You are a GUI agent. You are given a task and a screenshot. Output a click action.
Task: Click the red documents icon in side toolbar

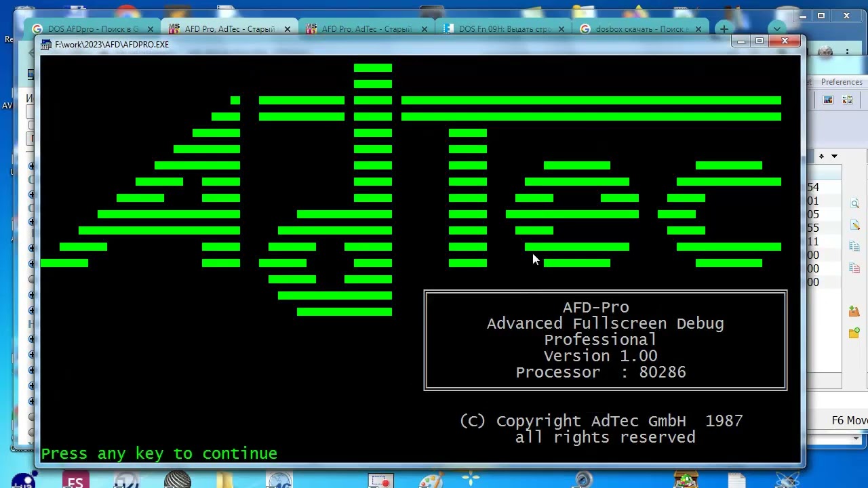pos(854,268)
